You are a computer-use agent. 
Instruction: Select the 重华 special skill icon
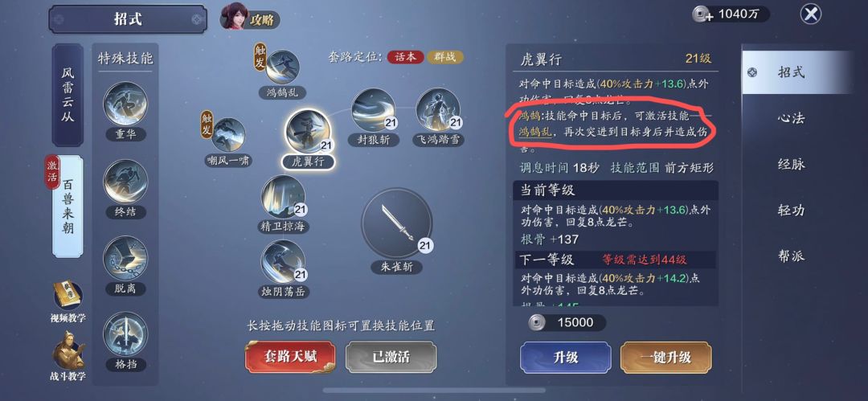coord(125,104)
